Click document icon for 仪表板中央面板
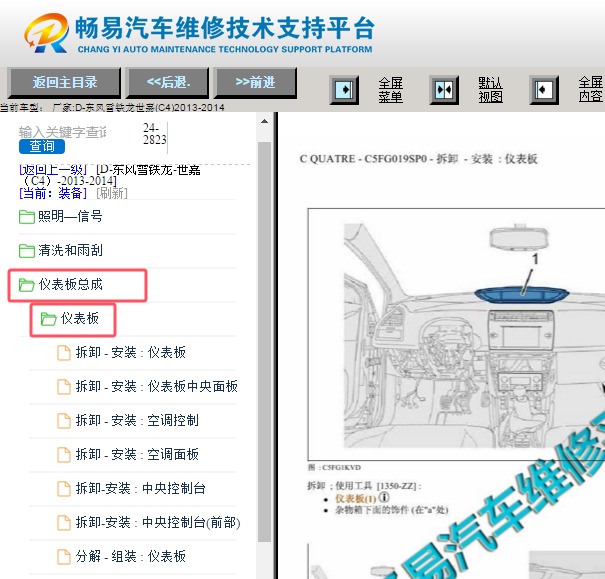The image size is (605, 579). pyautogui.click(x=64, y=387)
